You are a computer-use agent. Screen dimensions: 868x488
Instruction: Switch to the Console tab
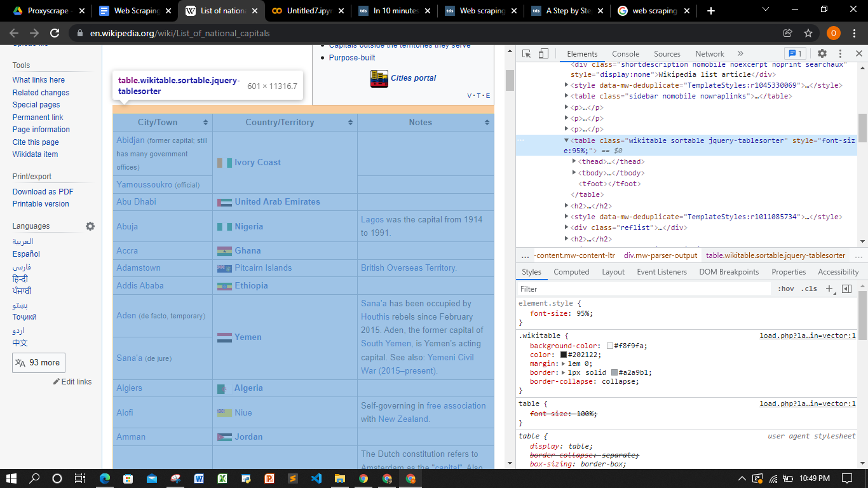click(x=625, y=53)
